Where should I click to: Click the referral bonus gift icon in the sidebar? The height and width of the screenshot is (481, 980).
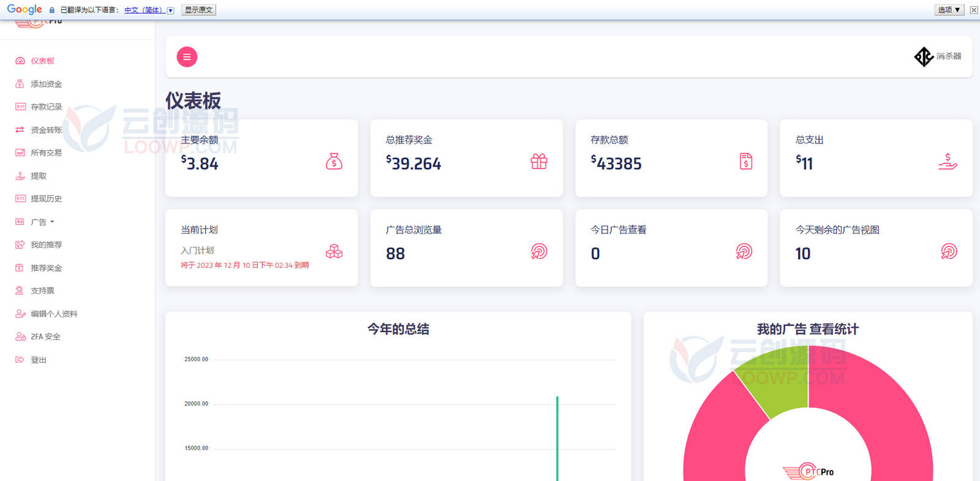[x=20, y=268]
